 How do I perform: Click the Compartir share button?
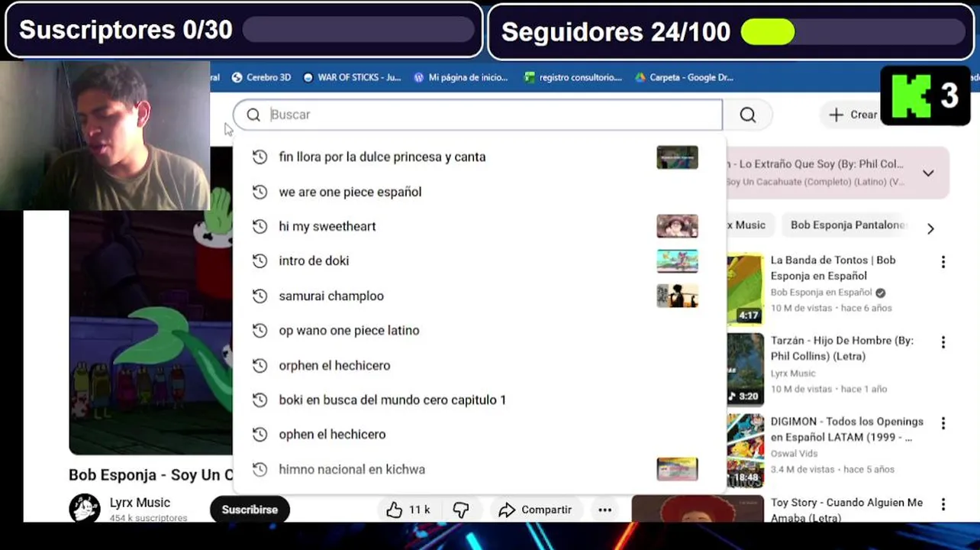pos(535,510)
